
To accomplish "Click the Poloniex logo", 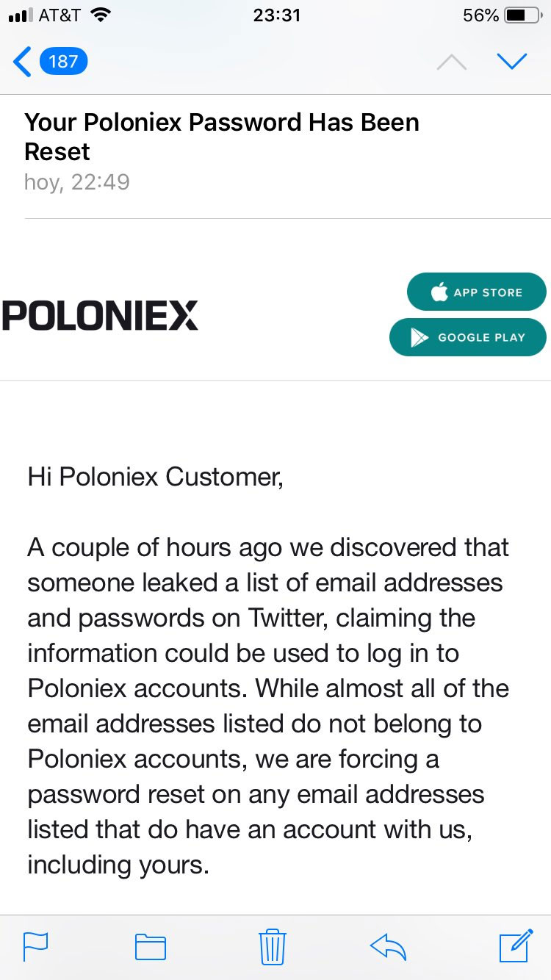I will 100,316.
